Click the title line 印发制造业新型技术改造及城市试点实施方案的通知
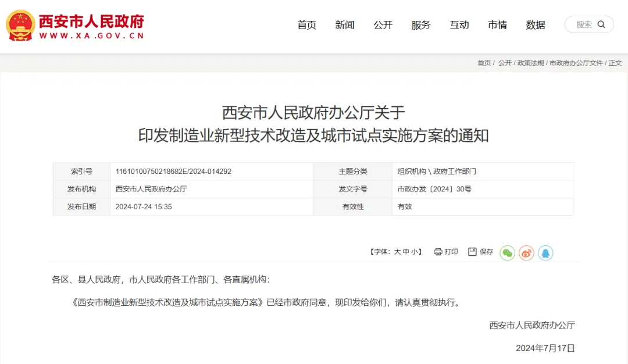The height and width of the screenshot is (364, 628). 313,135
